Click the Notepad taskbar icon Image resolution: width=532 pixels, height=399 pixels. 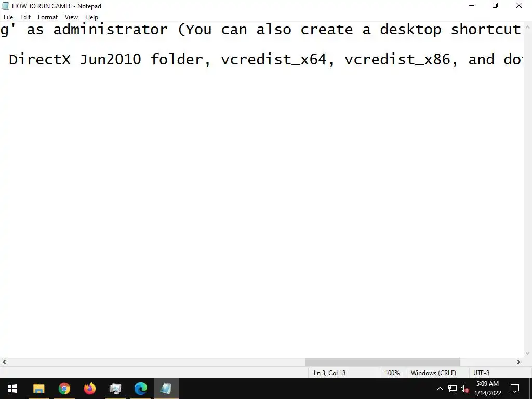(166, 389)
